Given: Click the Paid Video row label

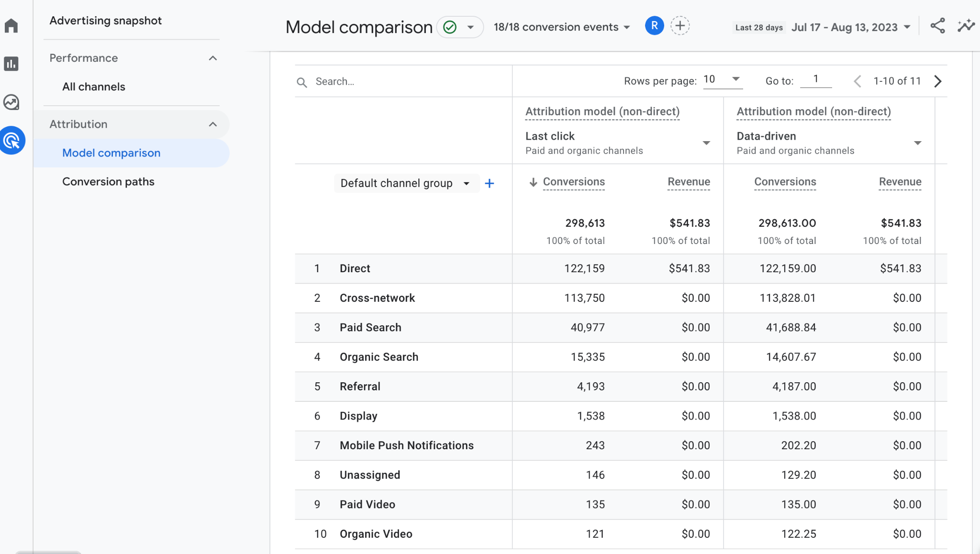Looking at the screenshot, I should coord(367,505).
